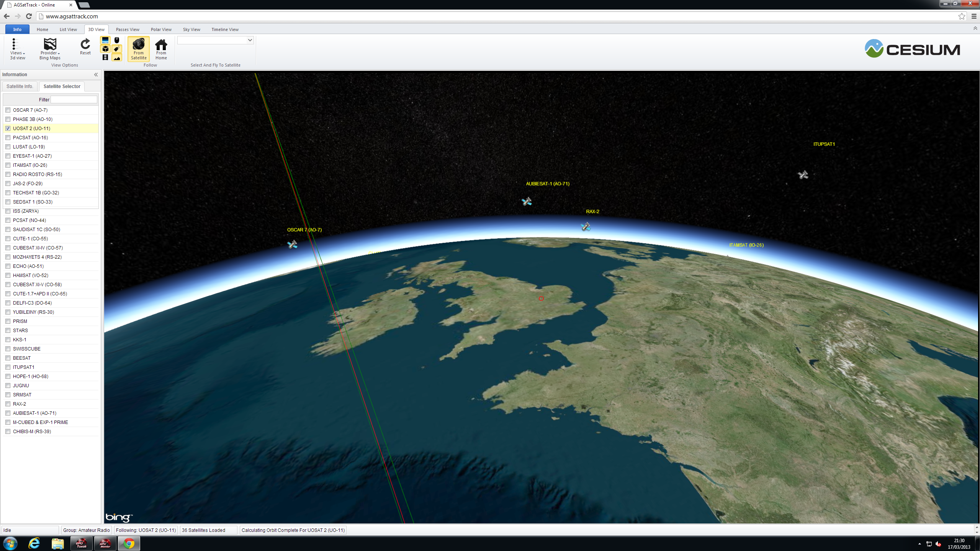Reload the page with refresh icon
Image resolution: width=980 pixels, height=551 pixels.
29,16
